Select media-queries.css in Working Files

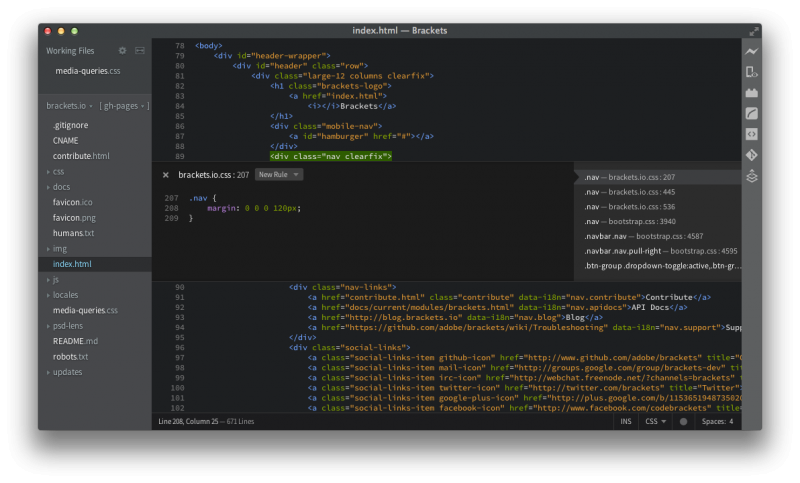tap(88, 71)
